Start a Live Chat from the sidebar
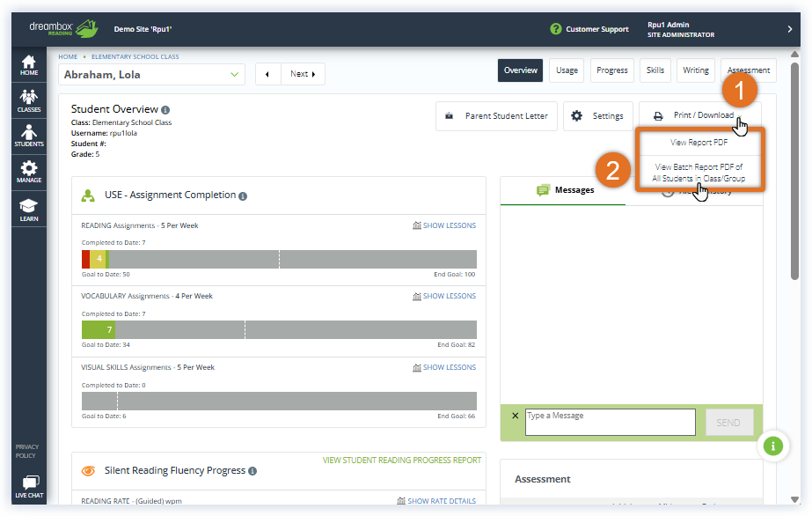 (29, 487)
